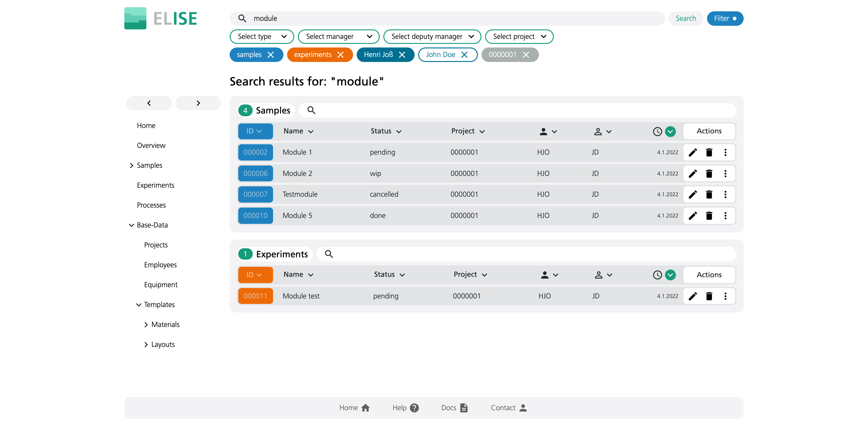The image size is (868, 426).
Task: Toggle the Filter button
Action: click(725, 18)
